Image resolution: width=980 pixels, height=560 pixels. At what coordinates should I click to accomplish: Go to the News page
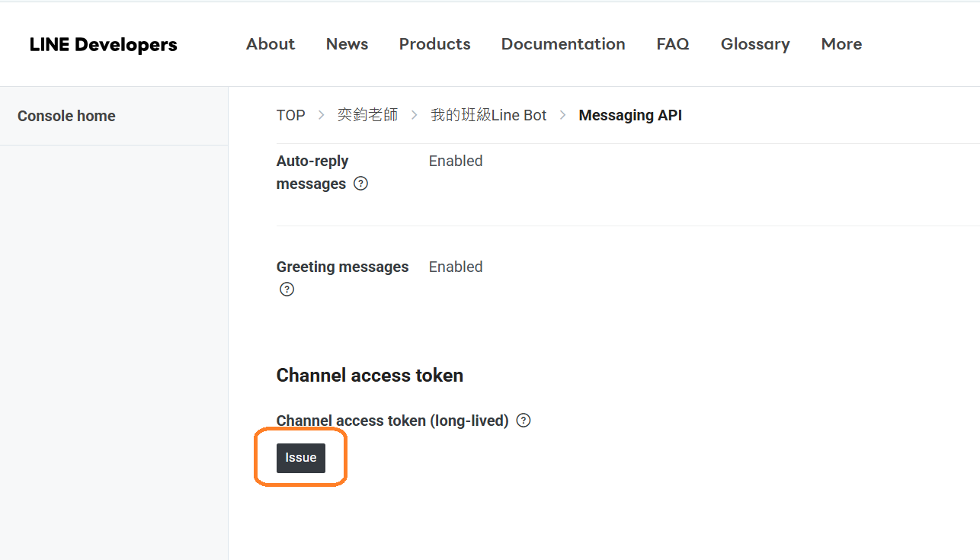(x=347, y=44)
